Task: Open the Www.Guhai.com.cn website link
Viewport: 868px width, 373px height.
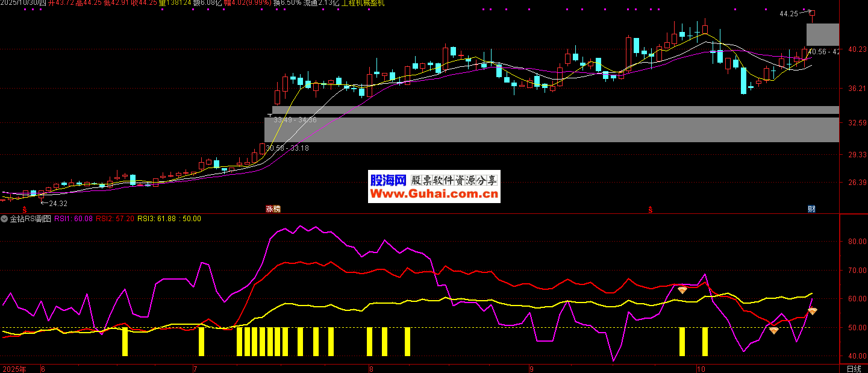Action: point(434,194)
